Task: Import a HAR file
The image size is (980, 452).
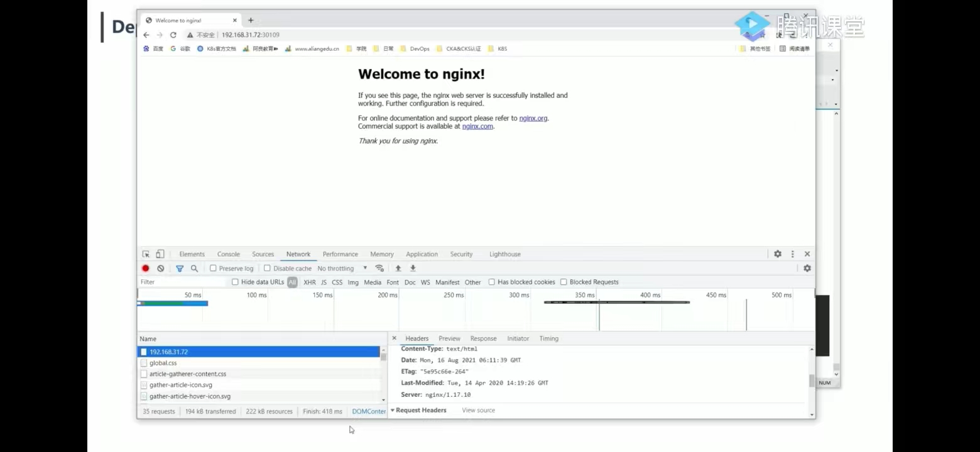Action: click(x=398, y=269)
